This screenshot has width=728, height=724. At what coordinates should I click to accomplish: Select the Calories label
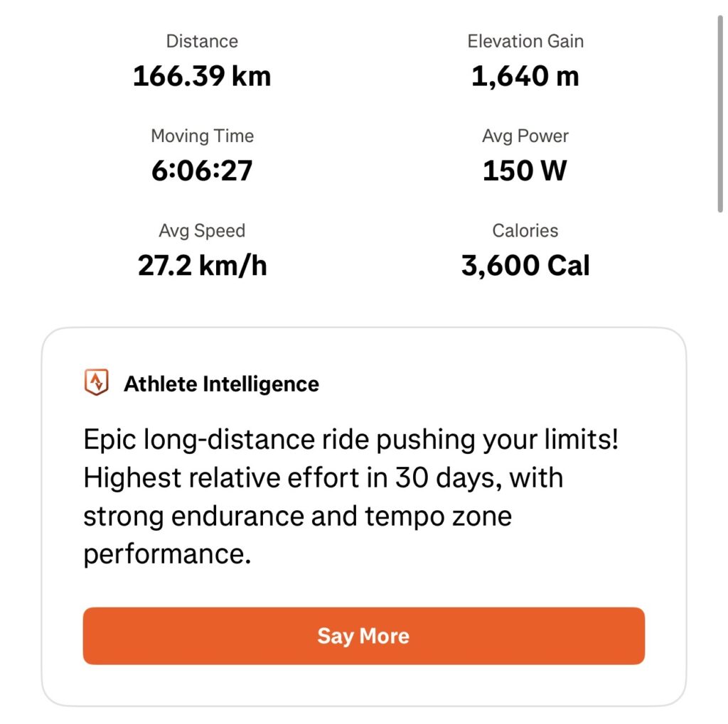[525, 231]
